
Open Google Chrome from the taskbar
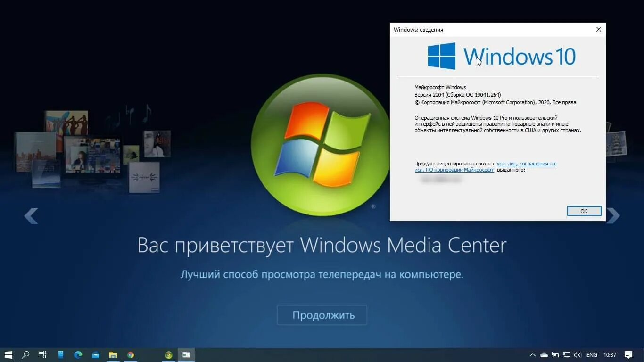[130, 354]
